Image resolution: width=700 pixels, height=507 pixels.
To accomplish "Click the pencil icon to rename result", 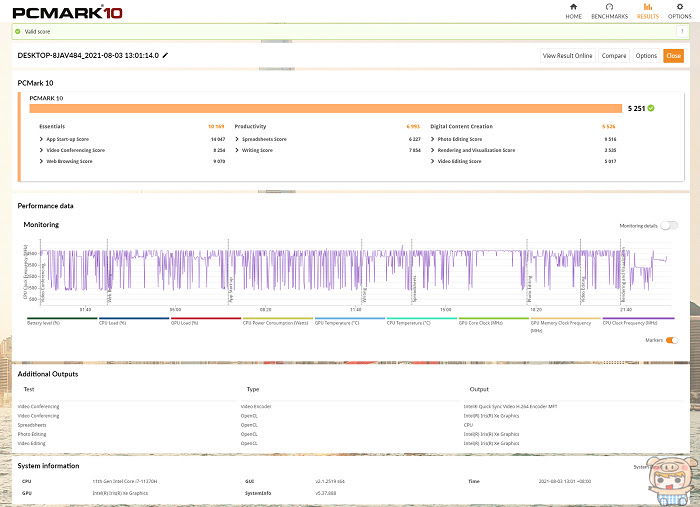I will coord(165,55).
